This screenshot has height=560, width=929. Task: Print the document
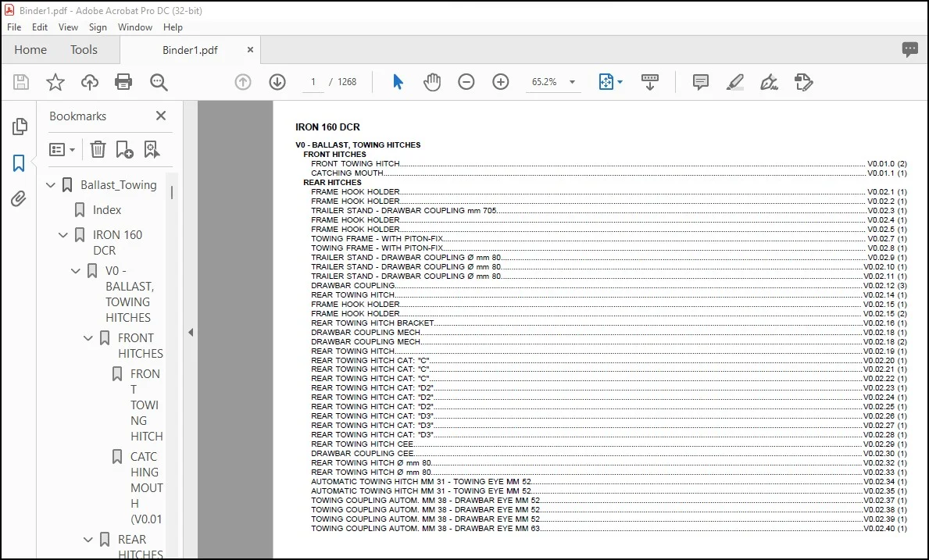click(x=123, y=82)
